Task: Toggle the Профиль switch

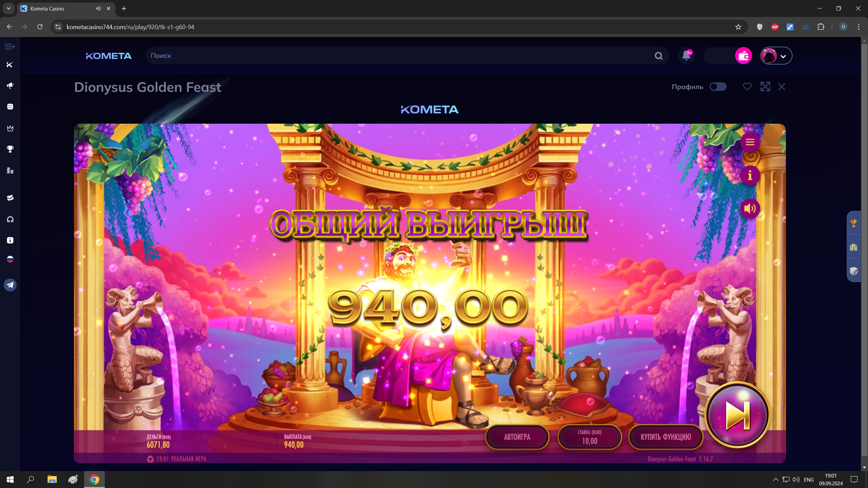Action: (718, 87)
